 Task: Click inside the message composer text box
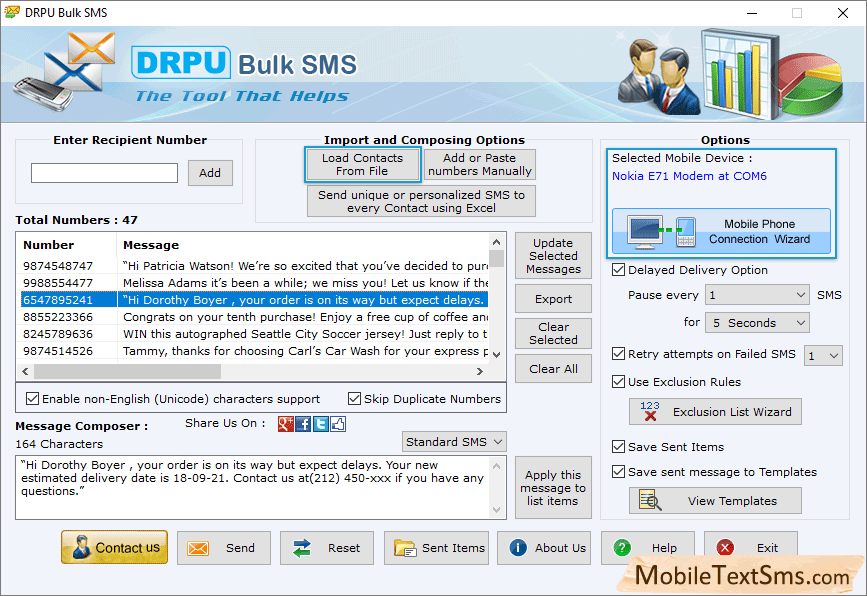point(253,488)
